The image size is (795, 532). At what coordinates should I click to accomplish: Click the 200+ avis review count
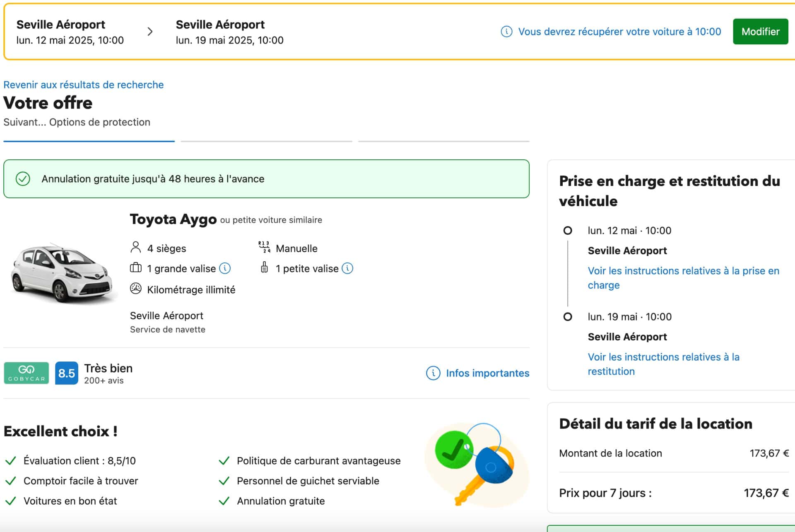[104, 380]
